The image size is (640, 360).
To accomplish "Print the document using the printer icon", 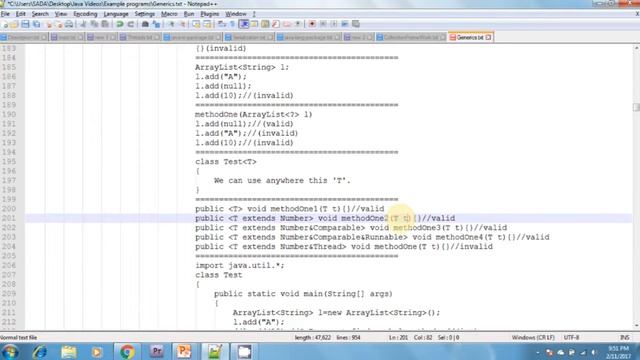I will pos(69,24).
